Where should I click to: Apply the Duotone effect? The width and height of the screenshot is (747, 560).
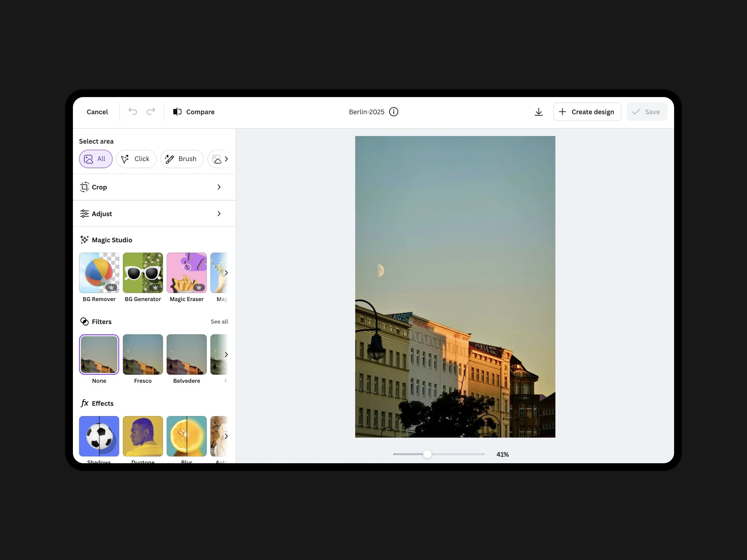pos(143,436)
